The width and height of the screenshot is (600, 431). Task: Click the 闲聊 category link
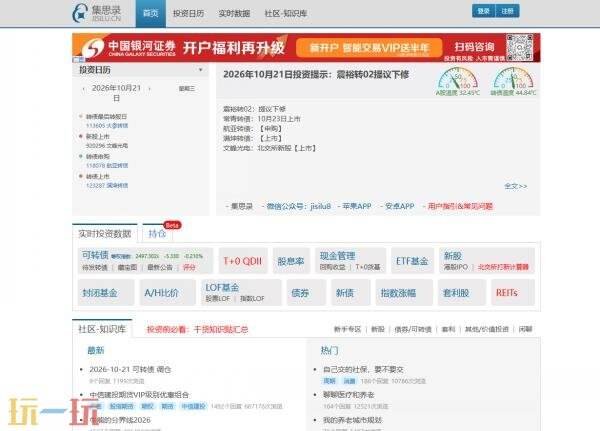pos(525,329)
